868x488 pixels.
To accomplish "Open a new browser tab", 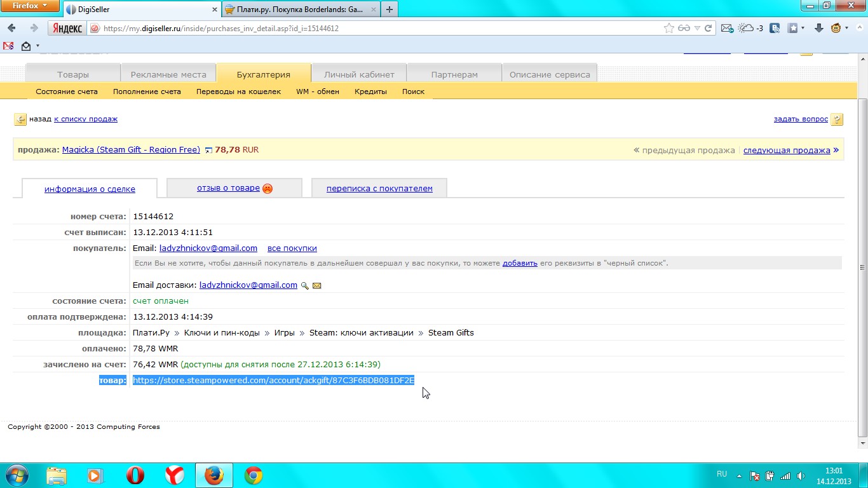I will coord(389,10).
